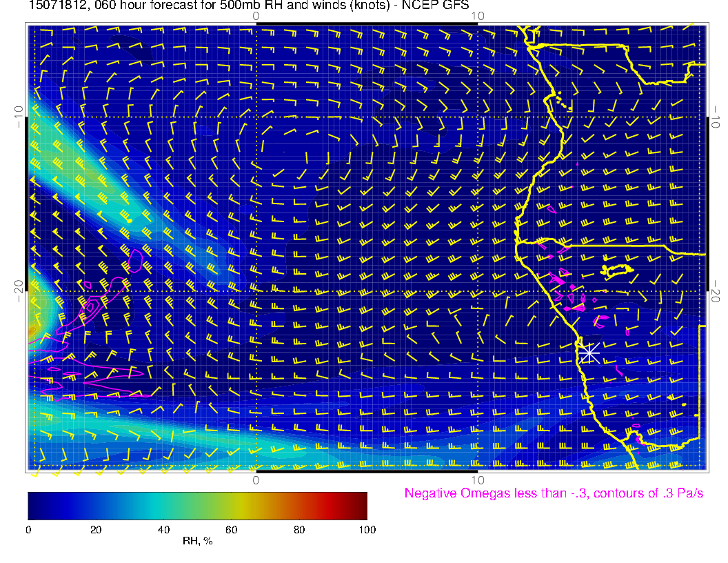Click colorbar tick label '40'
The width and height of the screenshot is (728, 563).
coord(163,530)
